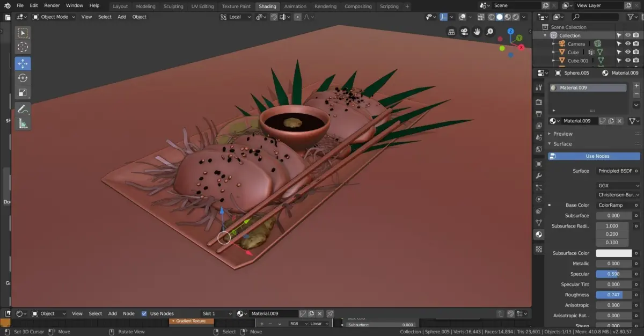Open the Output properties tab
644x336 pixels.
click(539, 114)
